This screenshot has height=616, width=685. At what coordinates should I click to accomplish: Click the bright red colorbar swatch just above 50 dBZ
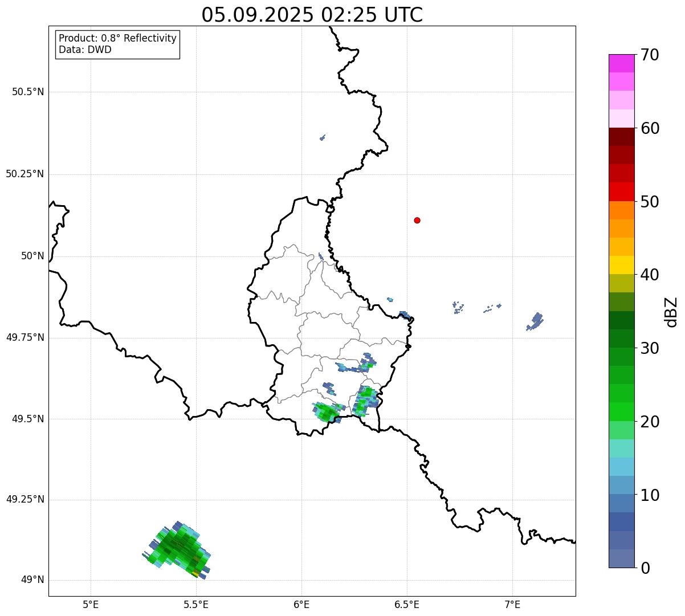coord(622,191)
